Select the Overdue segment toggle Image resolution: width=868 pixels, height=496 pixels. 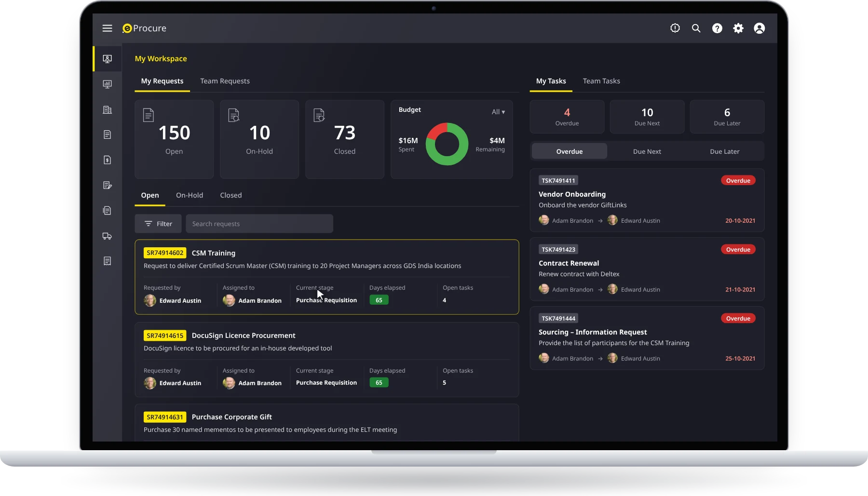[x=570, y=151]
